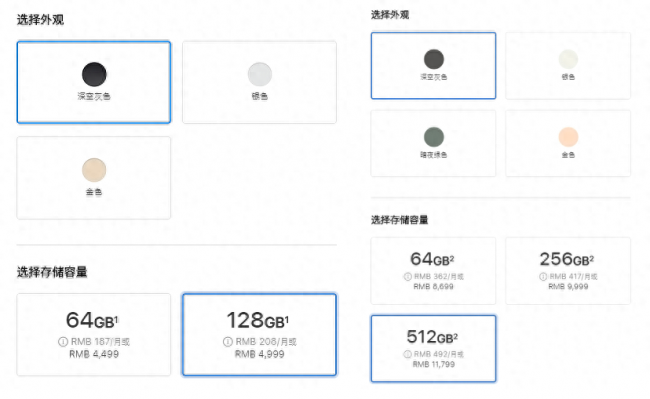Click the right panel 选择外观 heading
The height and width of the screenshot is (399, 650).
coord(390,15)
